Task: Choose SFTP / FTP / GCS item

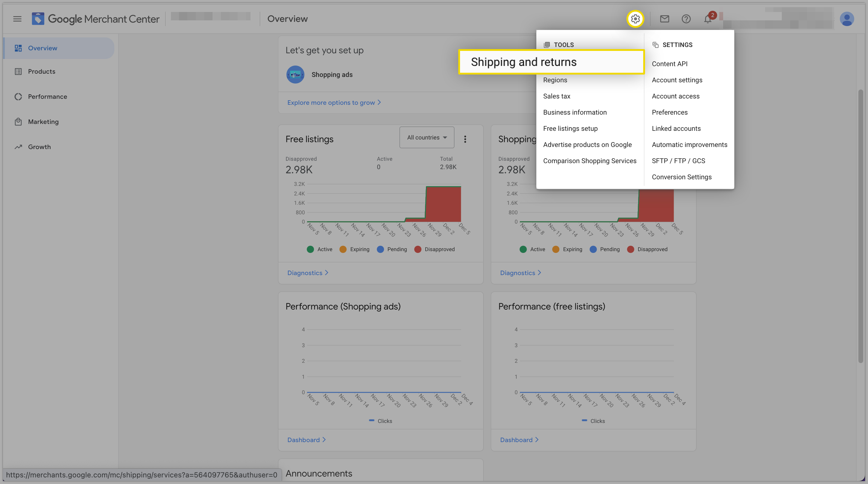Action: [678, 161]
